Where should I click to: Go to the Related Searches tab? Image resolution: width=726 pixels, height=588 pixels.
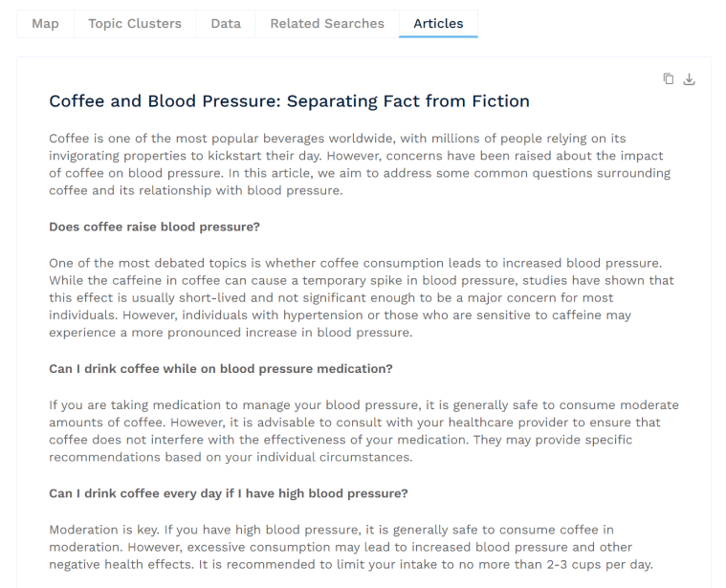tap(327, 24)
